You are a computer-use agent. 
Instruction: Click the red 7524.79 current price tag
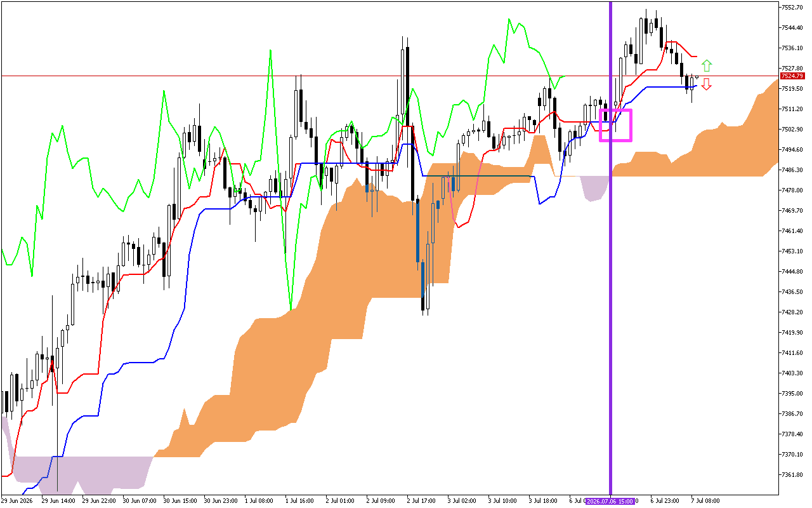793,76
